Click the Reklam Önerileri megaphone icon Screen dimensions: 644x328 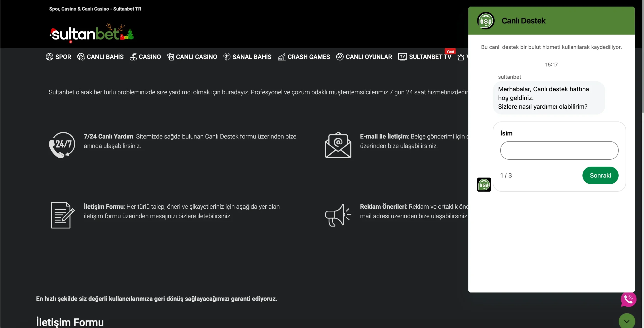[x=338, y=215]
